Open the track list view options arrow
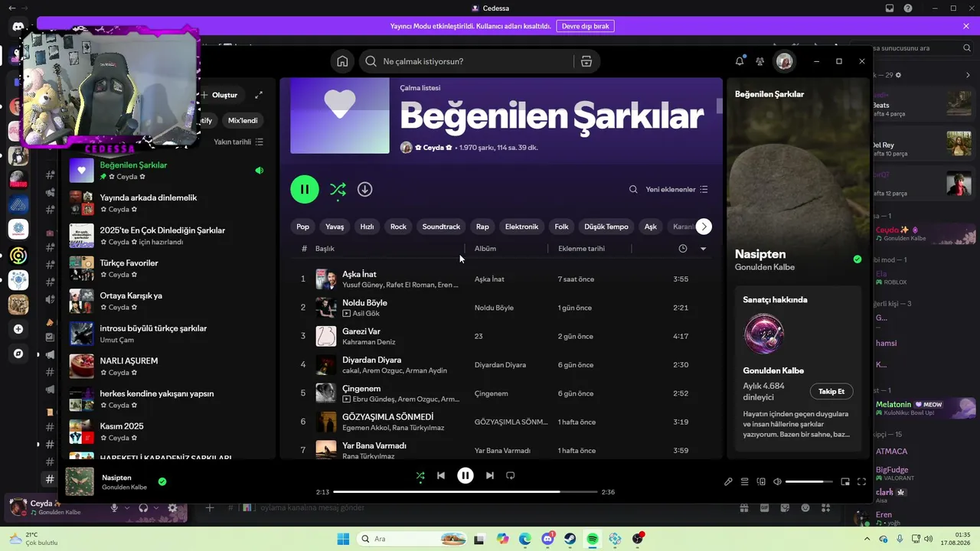 pos(704,249)
